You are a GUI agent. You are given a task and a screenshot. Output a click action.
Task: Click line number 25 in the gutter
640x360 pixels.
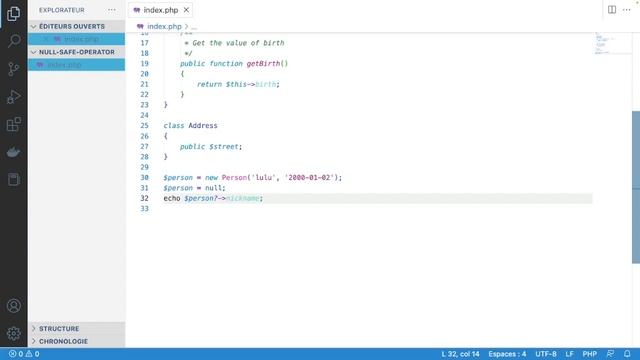point(144,126)
